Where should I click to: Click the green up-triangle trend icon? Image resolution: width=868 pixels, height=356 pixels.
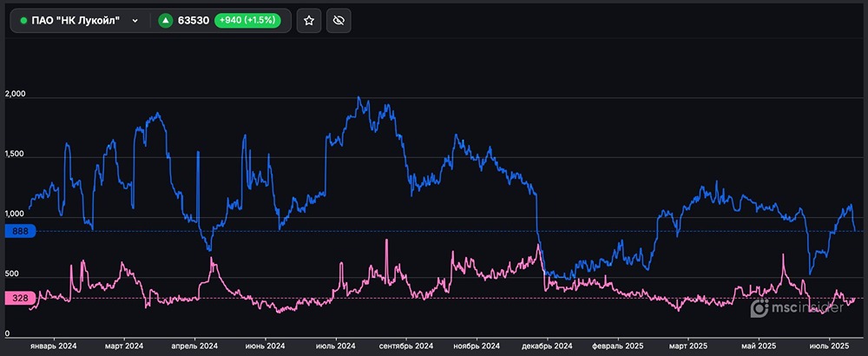[164, 20]
